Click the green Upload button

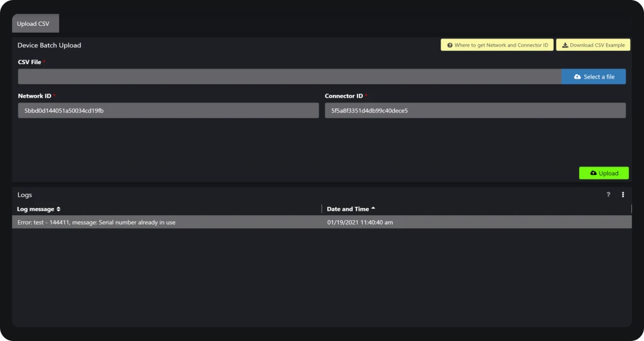click(x=604, y=173)
